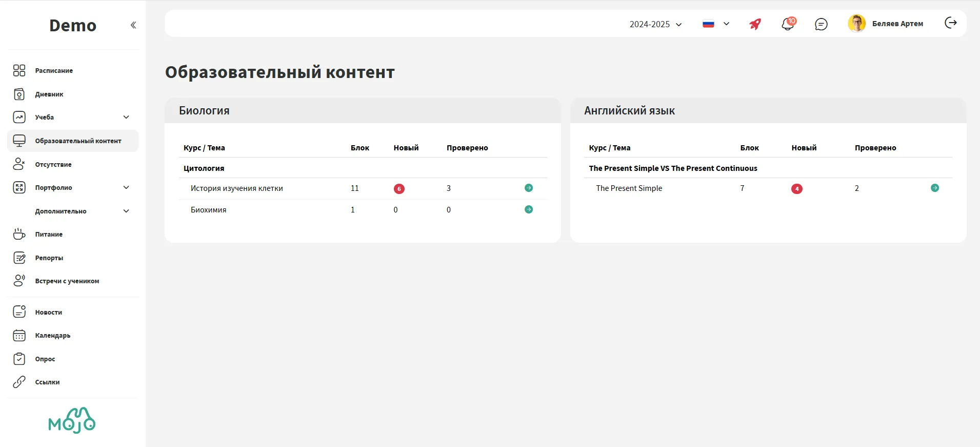Image resolution: width=980 pixels, height=447 pixels.
Task: Open the 2024-2025 school year dropdown
Action: (655, 24)
